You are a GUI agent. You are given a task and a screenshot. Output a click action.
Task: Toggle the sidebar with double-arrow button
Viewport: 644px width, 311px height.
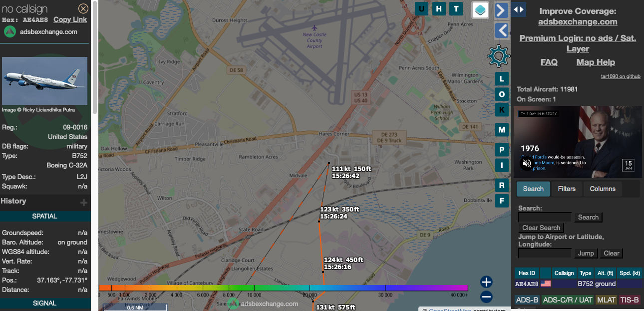(x=519, y=9)
